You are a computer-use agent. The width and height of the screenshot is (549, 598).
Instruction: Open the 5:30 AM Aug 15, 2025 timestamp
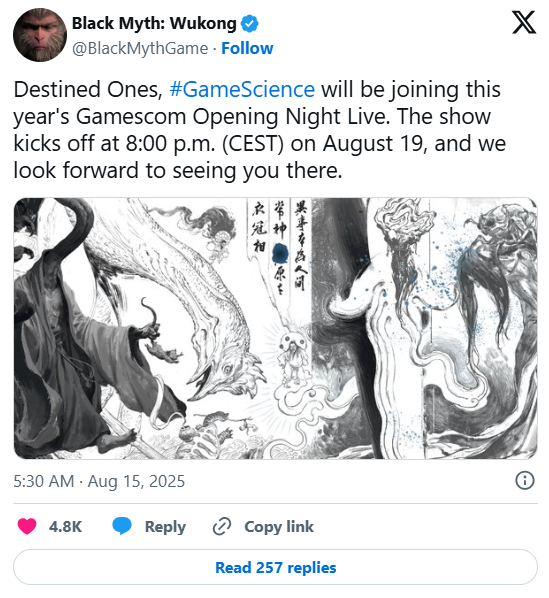[99, 481]
